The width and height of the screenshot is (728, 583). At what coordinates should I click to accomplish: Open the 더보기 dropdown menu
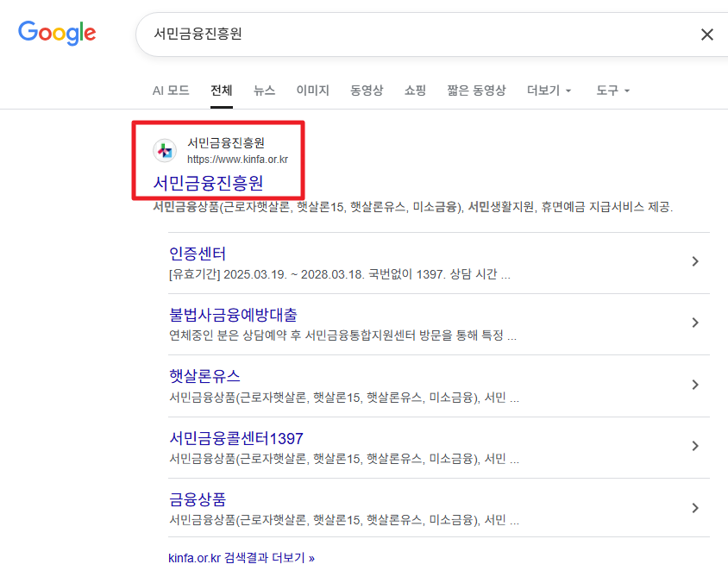[549, 90]
